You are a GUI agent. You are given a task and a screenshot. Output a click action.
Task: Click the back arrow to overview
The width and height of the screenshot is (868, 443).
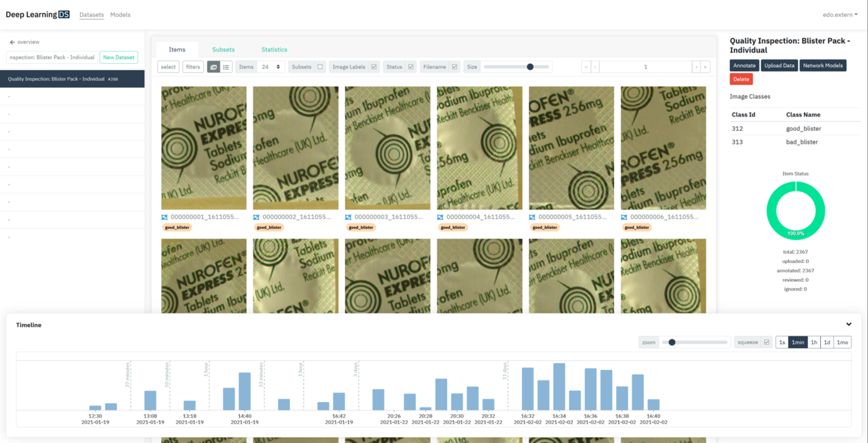[x=12, y=42]
